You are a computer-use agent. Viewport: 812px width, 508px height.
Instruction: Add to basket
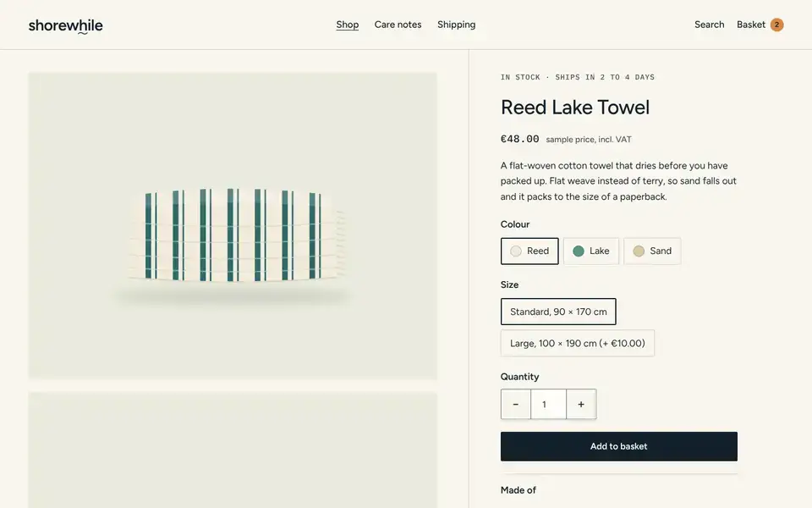point(619,446)
